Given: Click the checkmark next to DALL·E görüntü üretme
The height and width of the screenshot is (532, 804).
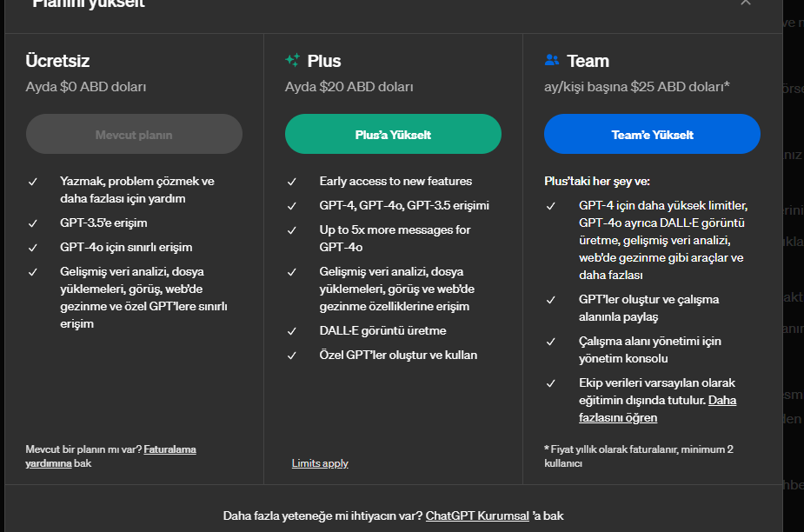Looking at the screenshot, I should pos(292,331).
